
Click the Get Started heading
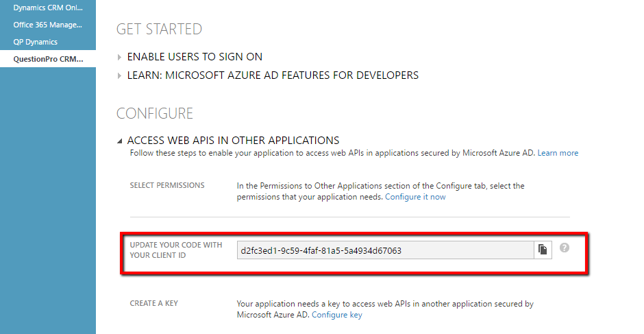[159, 29]
